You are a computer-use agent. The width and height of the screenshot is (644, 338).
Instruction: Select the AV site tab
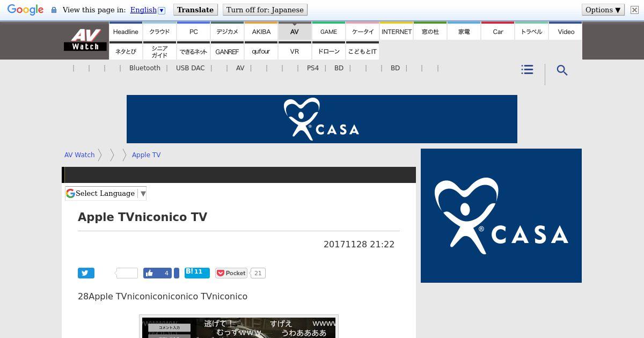pyautogui.click(x=295, y=31)
